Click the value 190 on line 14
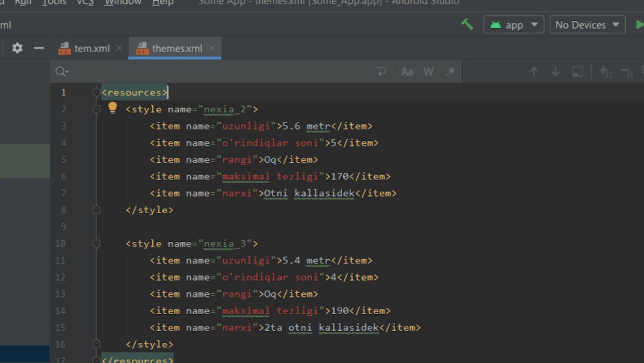Viewport: 644px width, 363px height. (340, 310)
